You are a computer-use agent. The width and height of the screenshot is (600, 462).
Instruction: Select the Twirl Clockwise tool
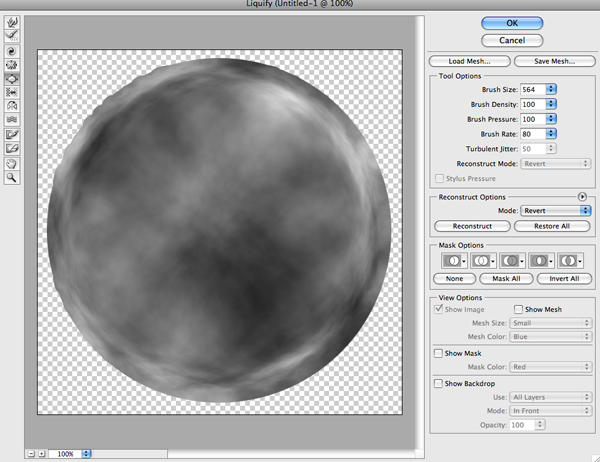tap(12, 51)
